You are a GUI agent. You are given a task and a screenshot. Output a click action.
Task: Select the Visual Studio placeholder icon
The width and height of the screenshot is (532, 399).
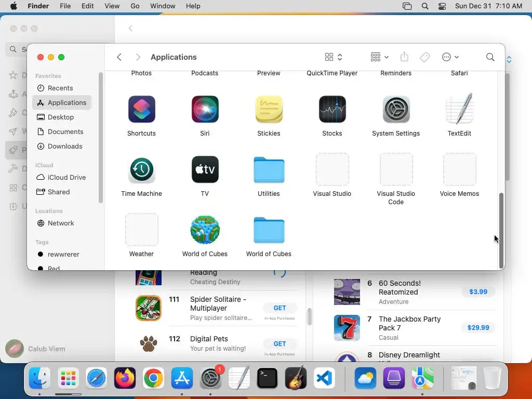tap(332, 169)
